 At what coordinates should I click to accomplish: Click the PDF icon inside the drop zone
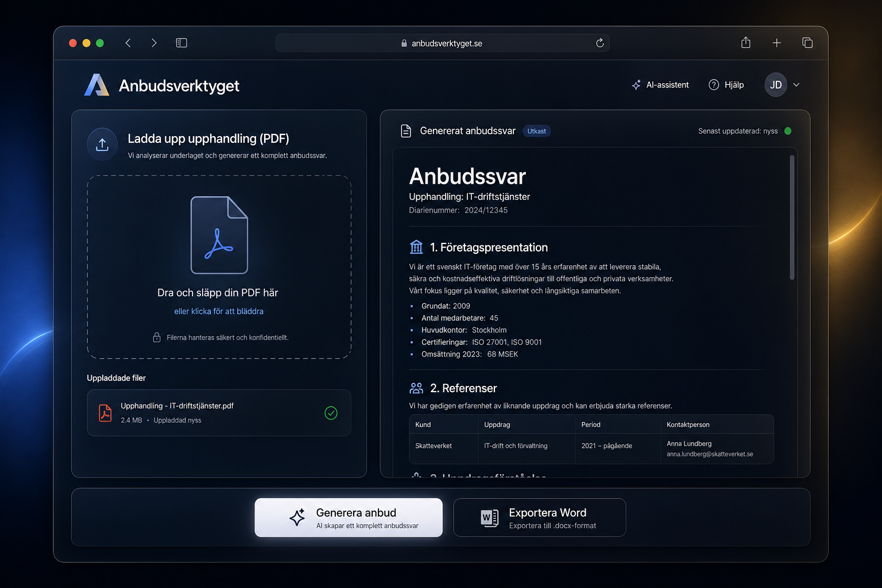click(x=219, y=234)
